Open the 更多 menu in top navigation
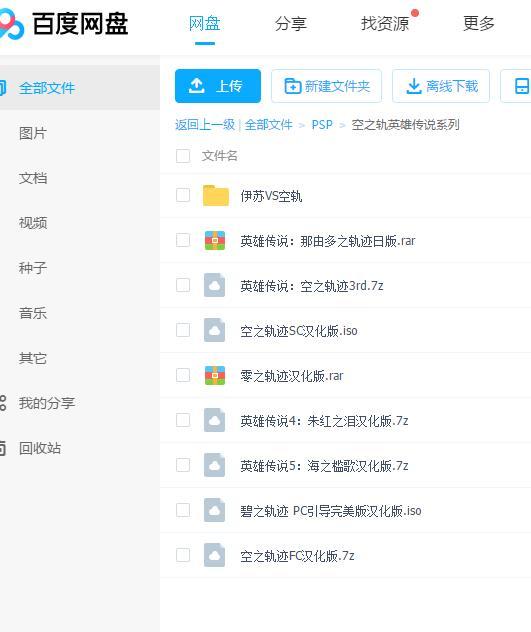Viewport: 531px width, 632px height. (x=479, y=24)
